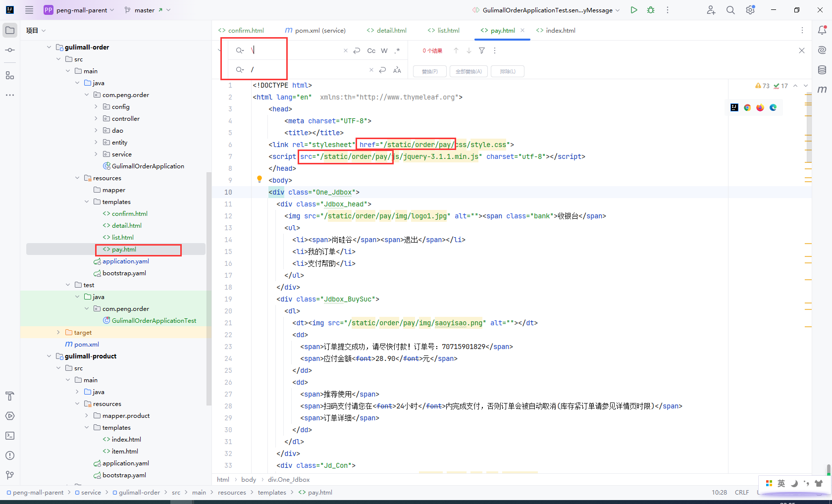
Task: Click 全部替换(A) replace all button
Action: coord(468,71)
